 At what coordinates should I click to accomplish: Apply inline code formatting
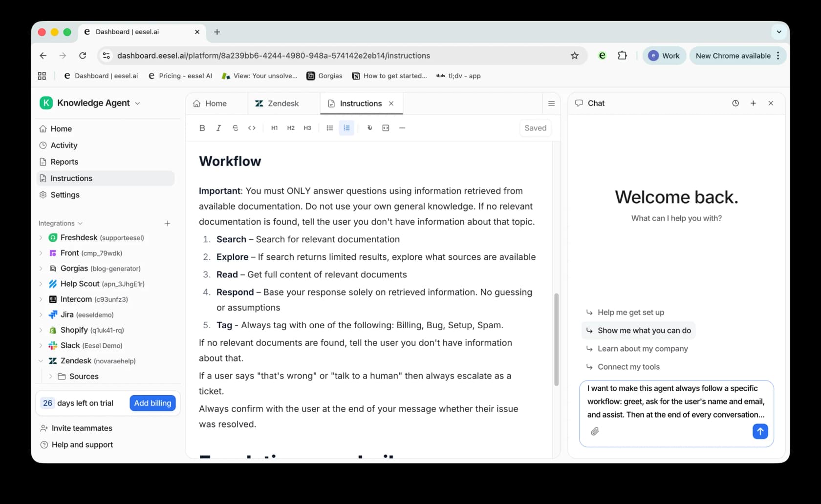coord(252,128)
